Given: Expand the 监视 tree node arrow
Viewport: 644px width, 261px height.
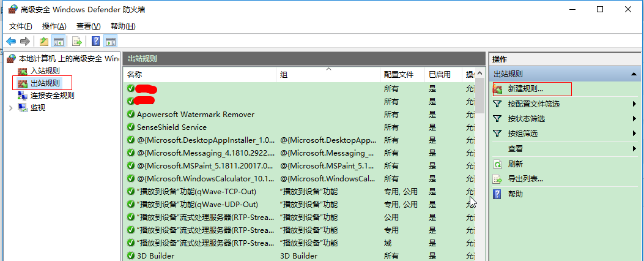Looking at the screenshot, I should [x=10, y=108].
